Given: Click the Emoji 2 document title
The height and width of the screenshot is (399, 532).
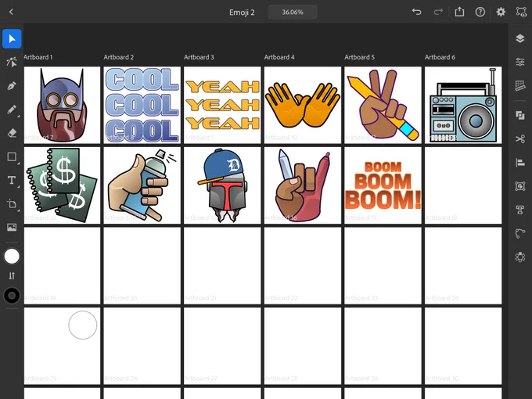Looking at the screenshot, I should click(242, 13).
